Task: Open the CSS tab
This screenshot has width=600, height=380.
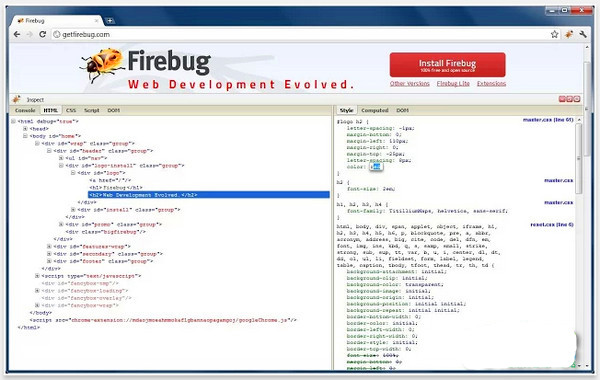Action: tap(71, 110)
